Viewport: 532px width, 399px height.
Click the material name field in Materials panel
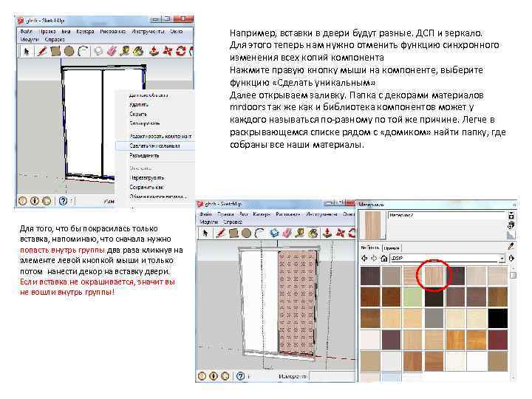tap(446, 216)
